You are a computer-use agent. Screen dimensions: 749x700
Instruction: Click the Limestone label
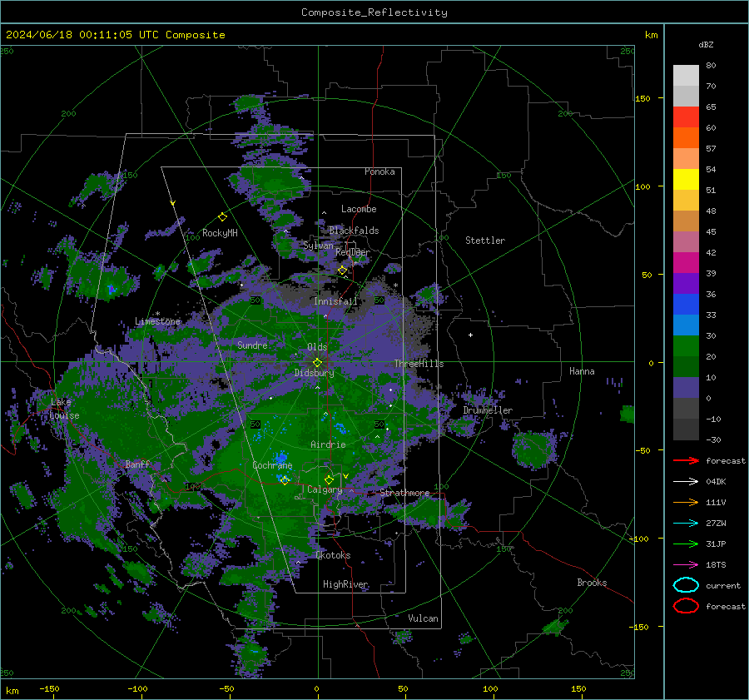(157, 321)
